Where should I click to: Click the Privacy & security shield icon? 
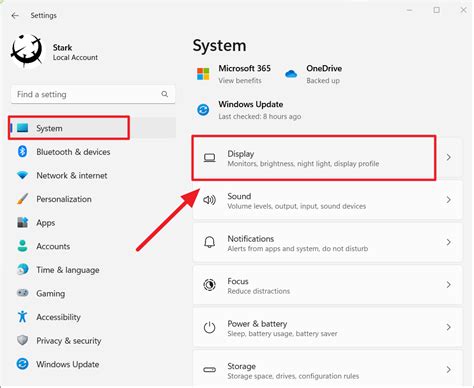pyautogui.click(x=22, y=340)
